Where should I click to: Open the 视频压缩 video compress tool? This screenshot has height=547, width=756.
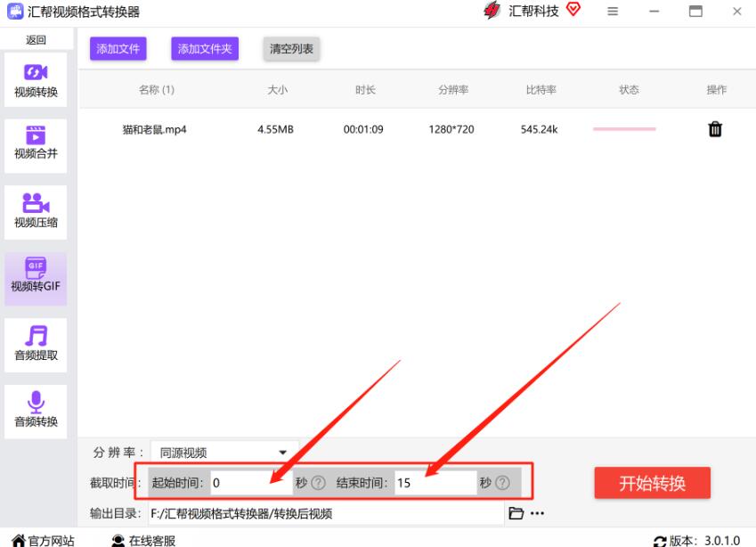coord(36,211)
